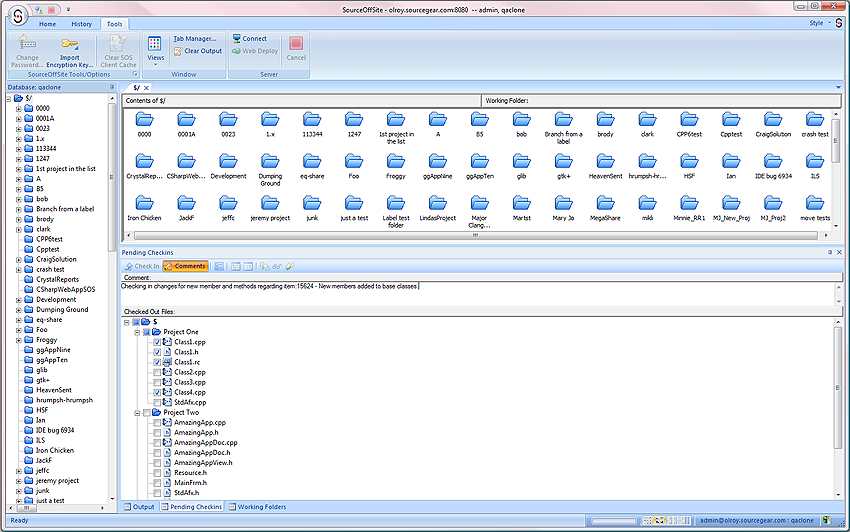The image size is (850, 532).
Task: Open the HeavenSent folder in contents view
Action: pyautogui.click(x=605, y=161)
